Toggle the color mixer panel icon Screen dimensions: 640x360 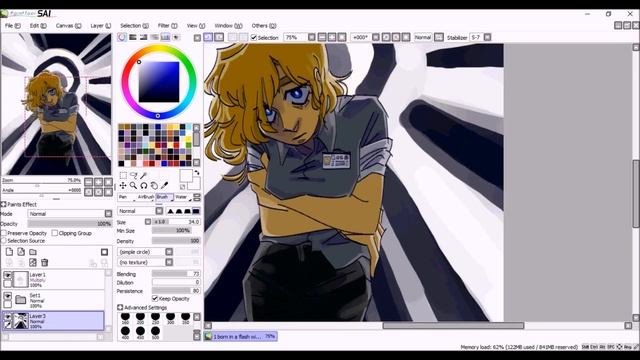coord(154,37)
